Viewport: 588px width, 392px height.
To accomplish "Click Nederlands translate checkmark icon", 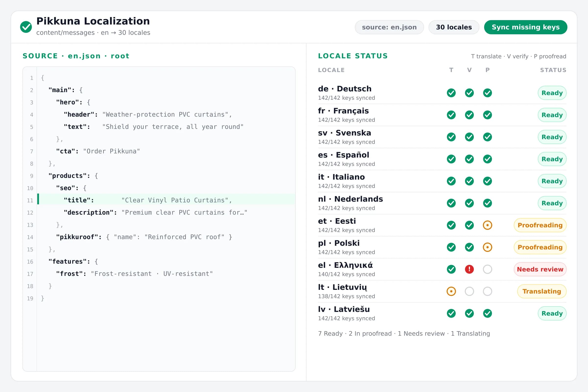I will tap(451, 203).
